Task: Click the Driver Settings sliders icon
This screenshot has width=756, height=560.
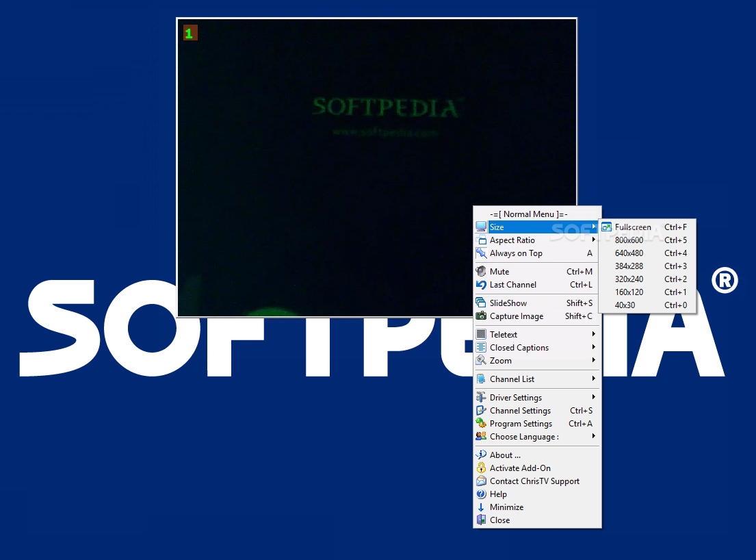Action: 481,397
